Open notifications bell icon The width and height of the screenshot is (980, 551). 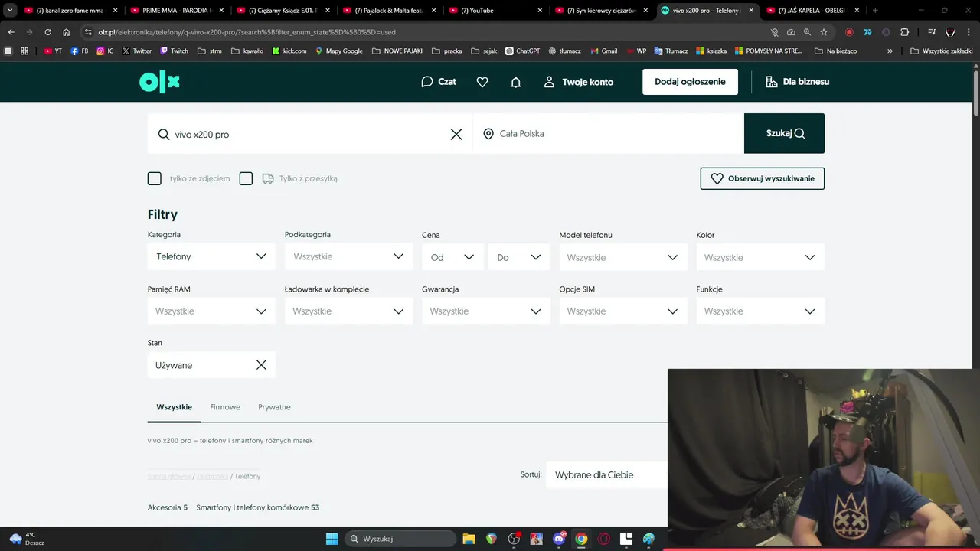tap(516, 82)
